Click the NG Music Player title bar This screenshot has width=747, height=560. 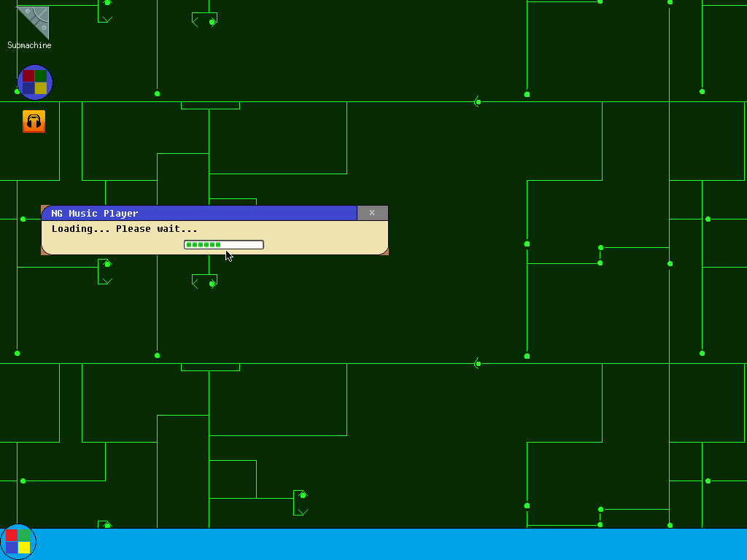(199, 213)
